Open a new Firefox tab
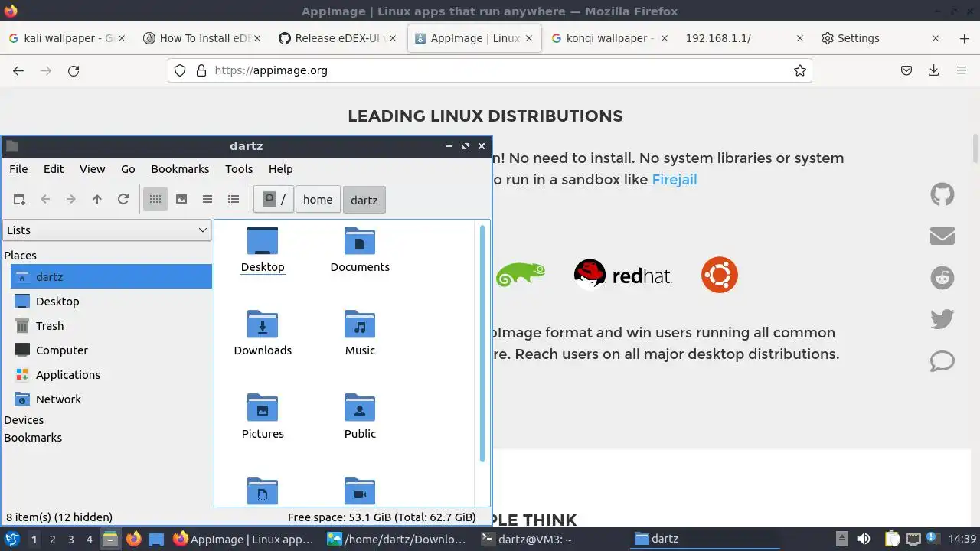The height and width of the screenshot is (551, 980). click(x=964, y=38)
